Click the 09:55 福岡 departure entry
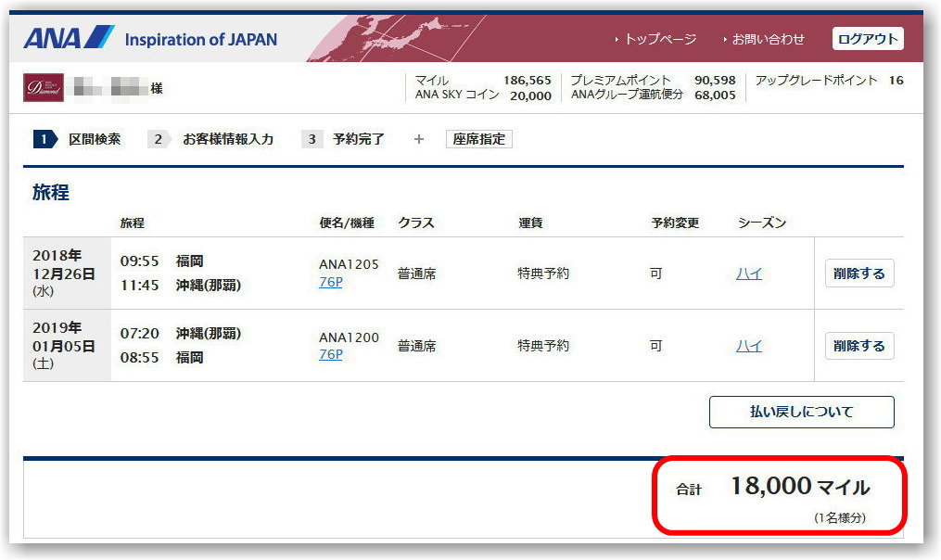Viewport: 941px width, 560px height. [162, 261]
